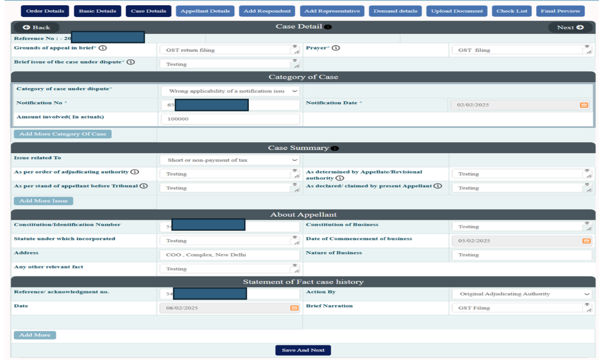Open the Order Details tab

coord(45,11)
